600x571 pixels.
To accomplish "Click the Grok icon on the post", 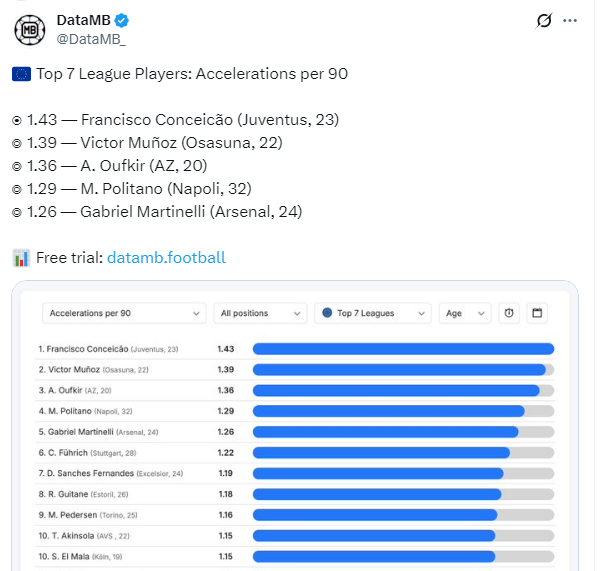I will (545, 20).
